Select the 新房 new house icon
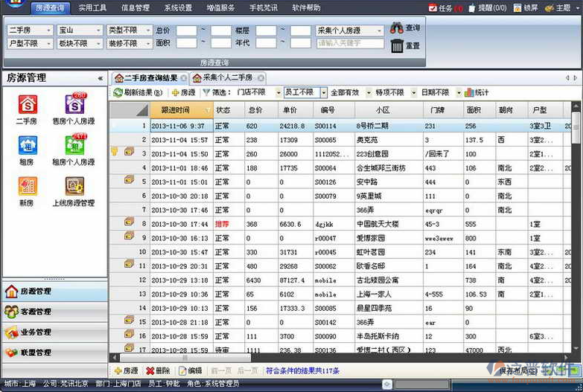Screen dimensions: 583x392 pyautogui.click(x=28, y=187)
